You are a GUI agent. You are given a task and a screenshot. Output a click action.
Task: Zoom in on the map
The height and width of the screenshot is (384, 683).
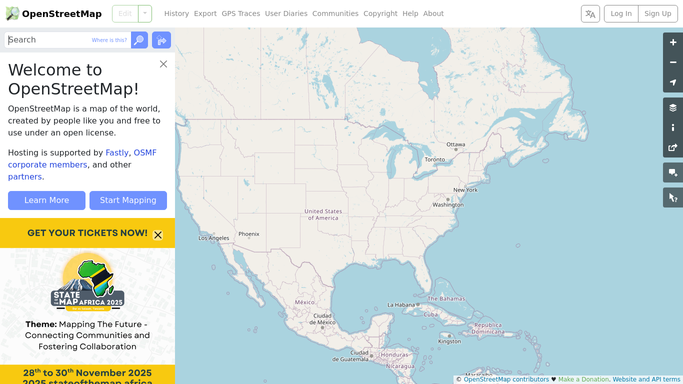tap(673, 43)
